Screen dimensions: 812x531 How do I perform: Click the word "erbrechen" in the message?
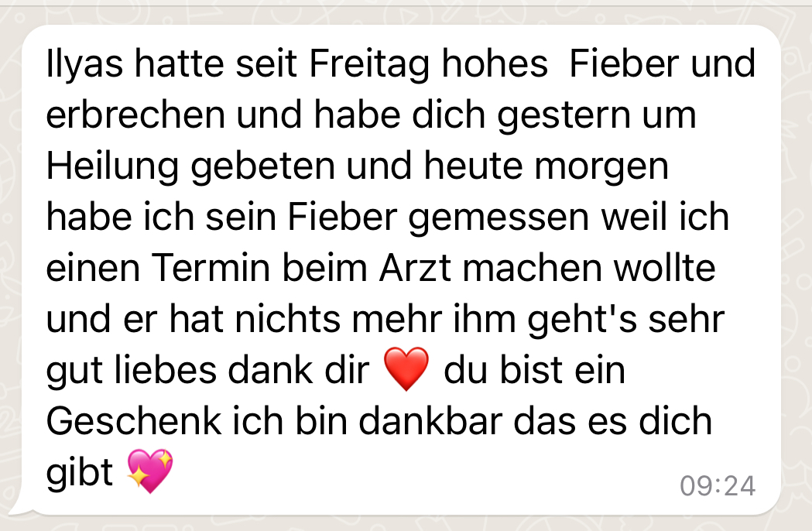pos(135,115)
